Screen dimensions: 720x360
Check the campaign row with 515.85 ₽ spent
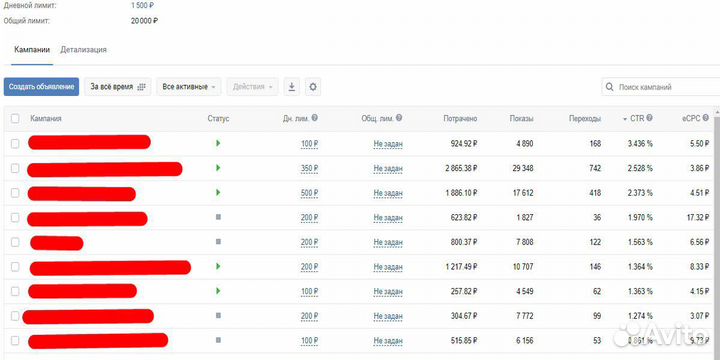[15, 341]
